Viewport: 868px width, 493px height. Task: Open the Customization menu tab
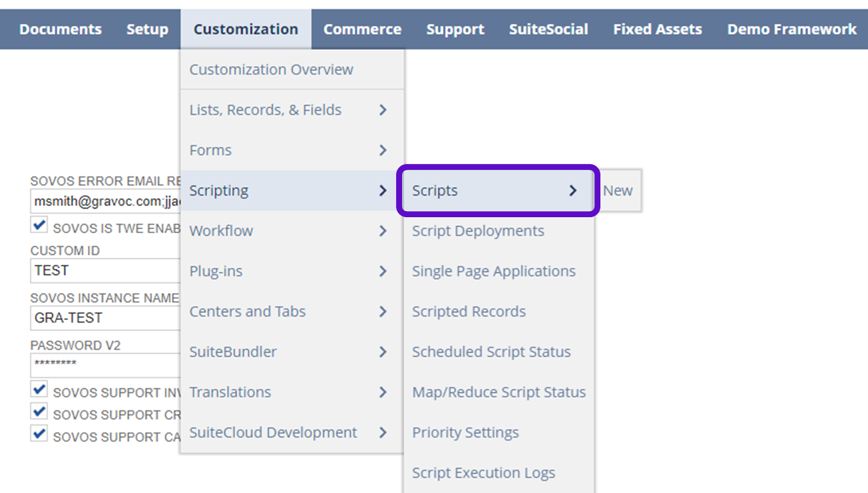[246, 29]
